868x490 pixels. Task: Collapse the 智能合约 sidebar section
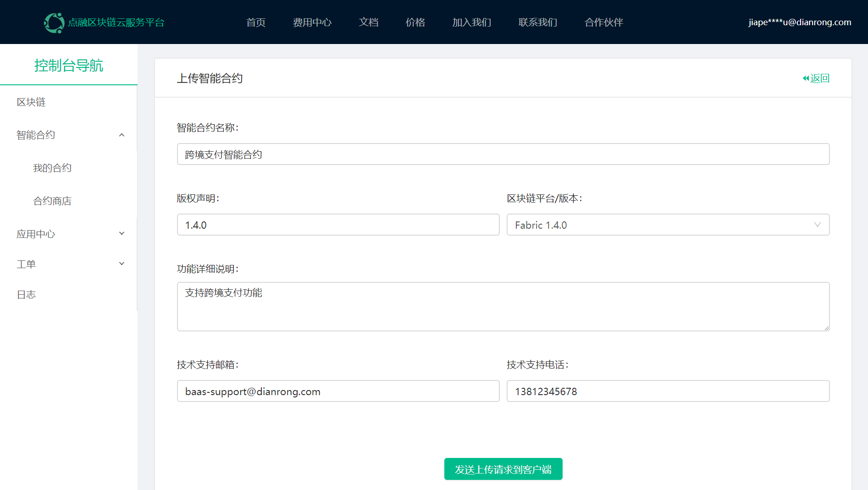69,135
